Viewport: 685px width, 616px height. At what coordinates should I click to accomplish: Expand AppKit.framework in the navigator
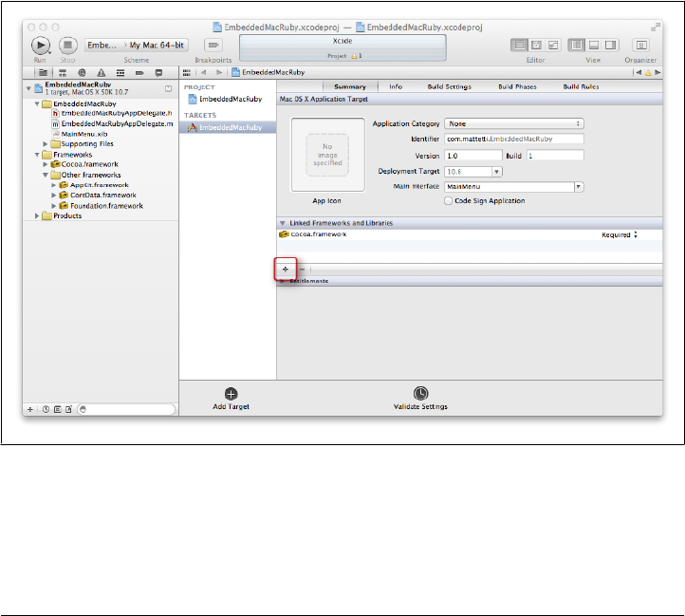tap(54, 185)
